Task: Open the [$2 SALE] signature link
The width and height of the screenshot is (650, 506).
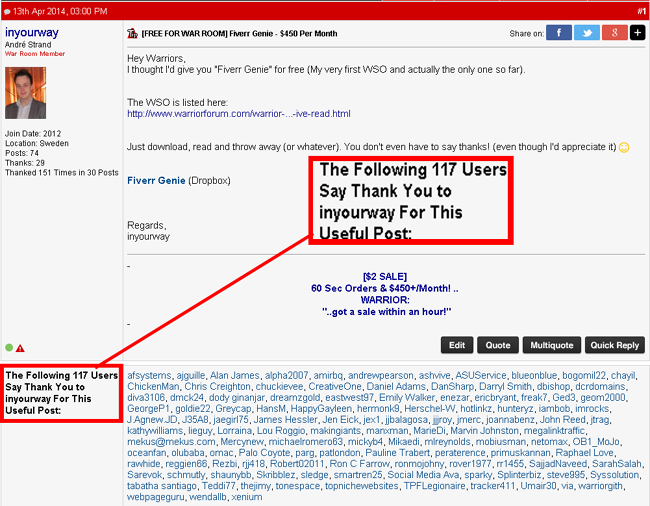Action: point(385,276)
